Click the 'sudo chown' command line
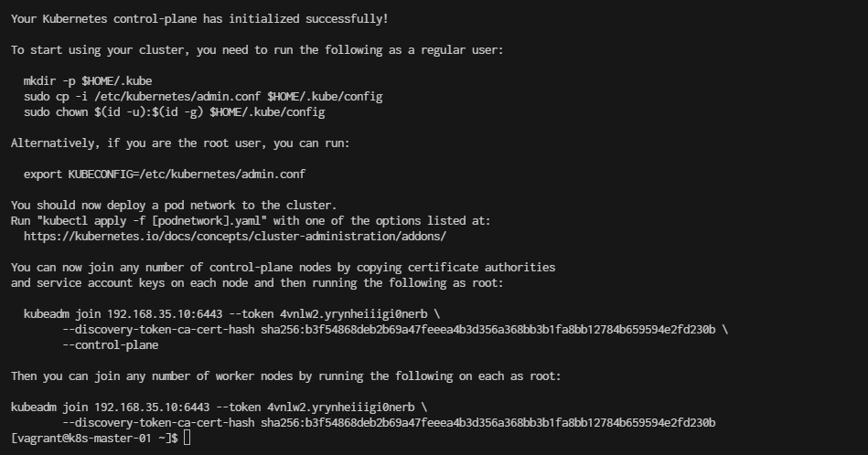Screen dimensions: 868x455 click(175, 111)
